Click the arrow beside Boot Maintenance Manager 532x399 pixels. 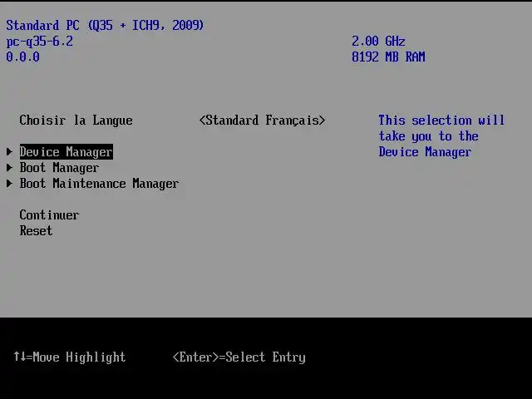[x=9, y=184]
